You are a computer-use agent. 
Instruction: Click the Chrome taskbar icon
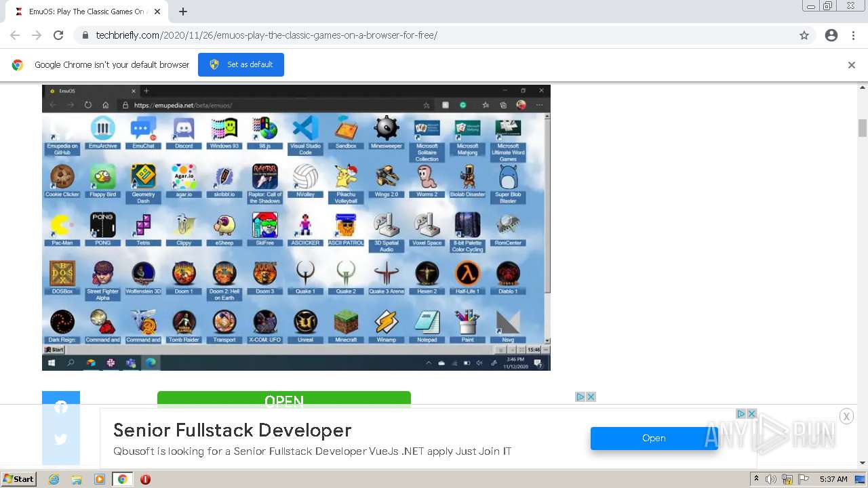pos(123,479)
